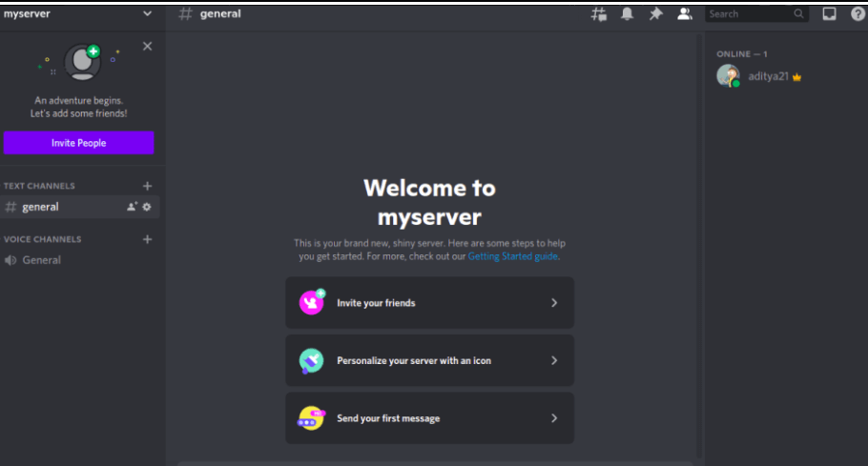The height and width of the screenshot is (466, 868).
Task: Collapse the VOICE CHANNELS category
Action: pos(42,239)
